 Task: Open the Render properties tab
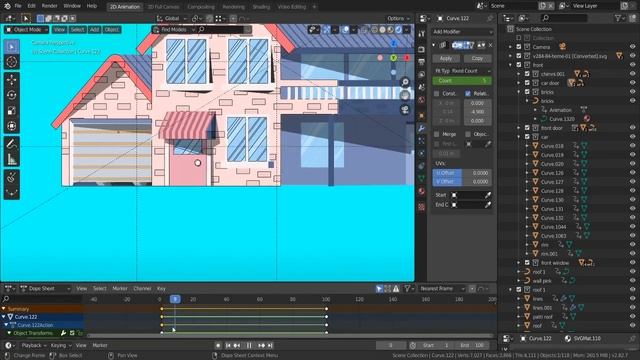pyautogui.click(x=422, y=49)
